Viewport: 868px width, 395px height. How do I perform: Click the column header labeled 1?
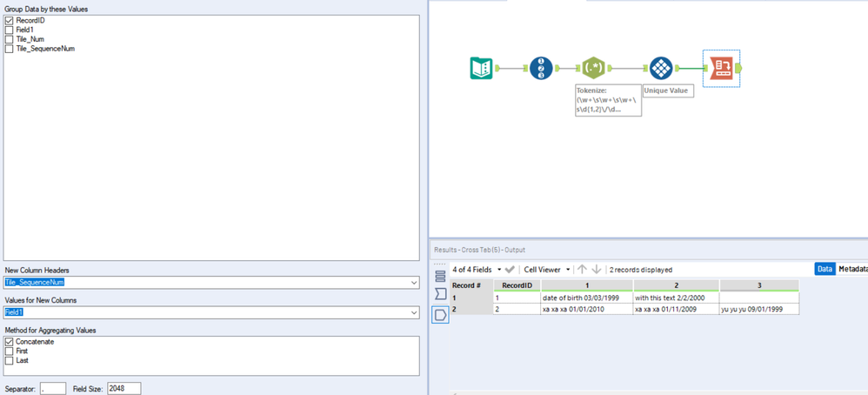587,286
